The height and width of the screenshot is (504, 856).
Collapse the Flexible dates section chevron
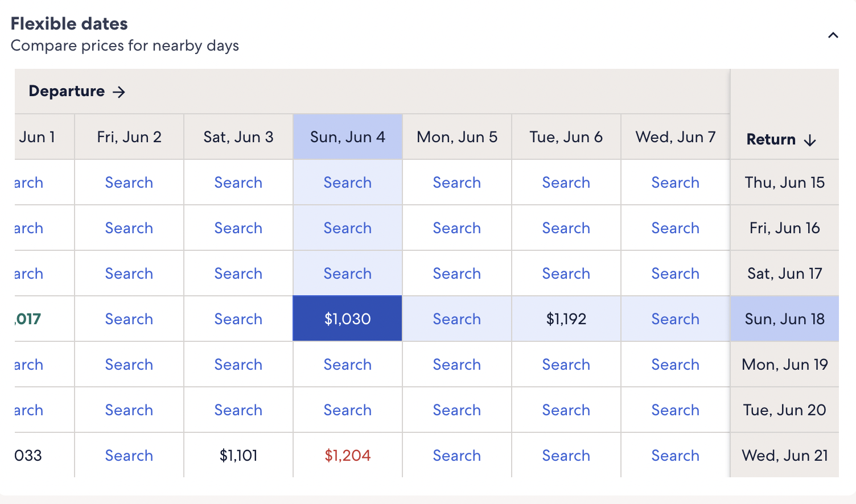point(833,35)
